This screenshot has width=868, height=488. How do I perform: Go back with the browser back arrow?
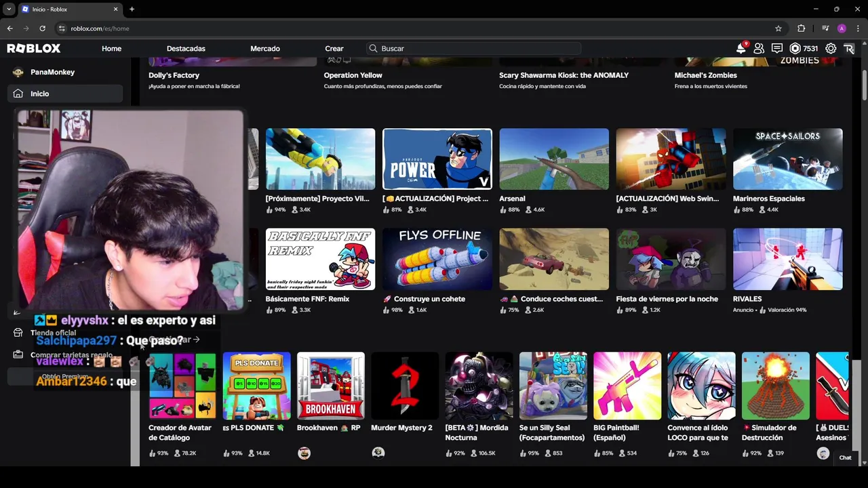click(x=9, y=28)
